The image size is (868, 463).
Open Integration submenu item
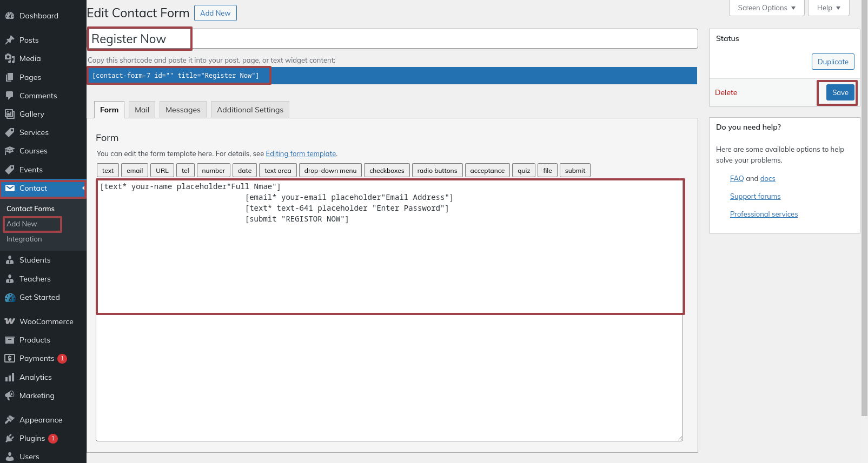24,239
